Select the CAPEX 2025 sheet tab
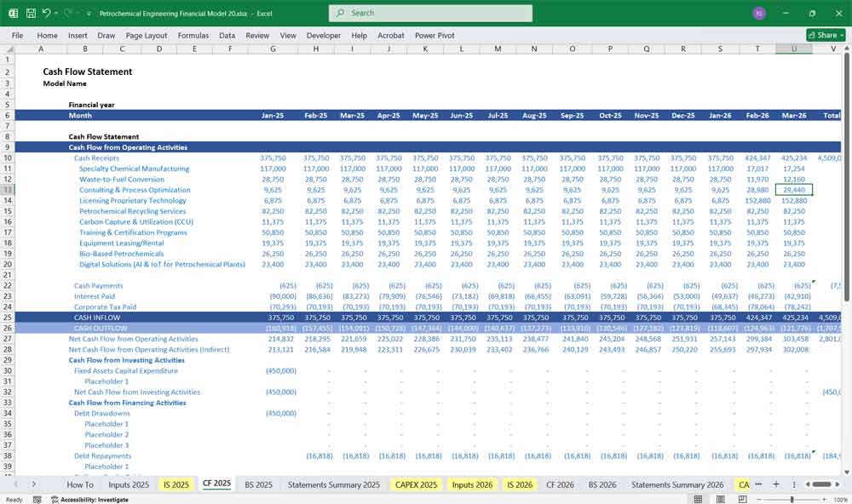Image resolution: width=852 pixels, height=504 pixels. click(x=415, y=484)
